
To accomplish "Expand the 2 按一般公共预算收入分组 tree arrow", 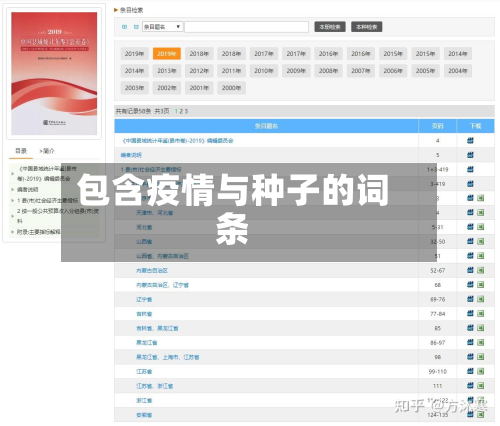I will pyautogui.click(x=13, y=216).
